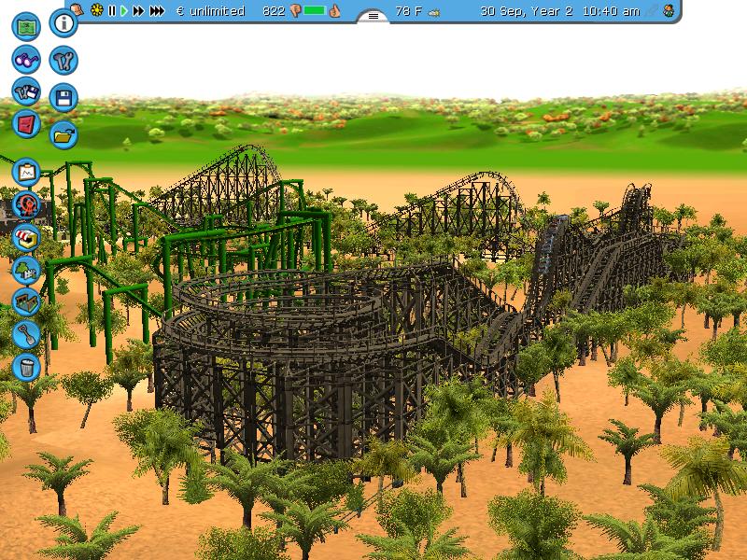Select the trash can delete tool
This screenshot has width=747, height=560.
coord(26,367)
